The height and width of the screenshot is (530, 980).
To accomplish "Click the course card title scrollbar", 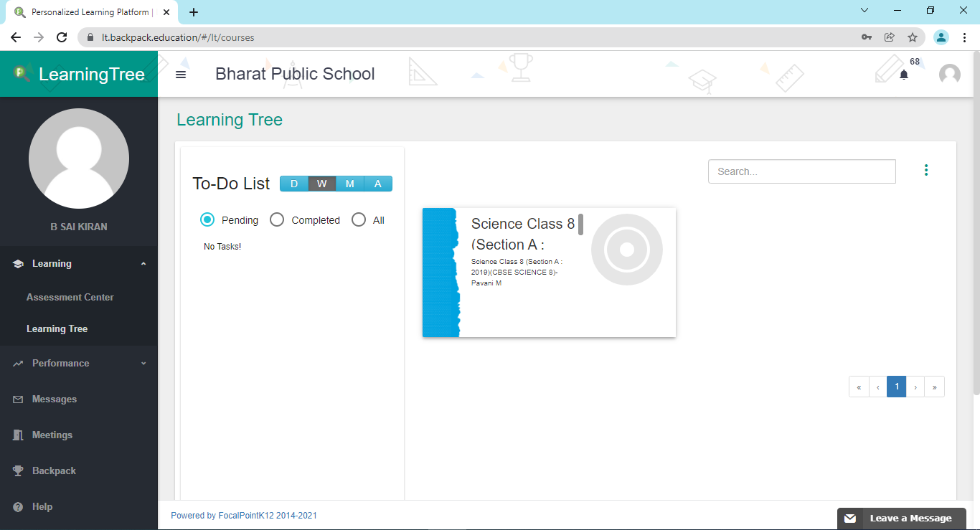I will point(580,224).
